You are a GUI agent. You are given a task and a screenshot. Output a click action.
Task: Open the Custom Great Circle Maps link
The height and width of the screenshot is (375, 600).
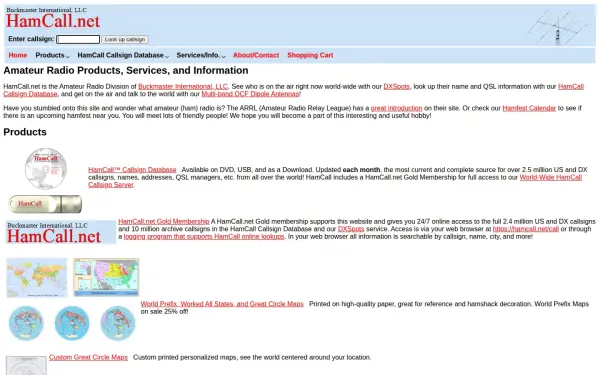coord(88,357)
